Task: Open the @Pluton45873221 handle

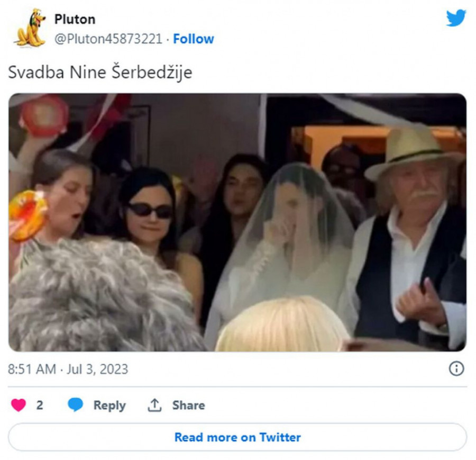Action: pos(108,39)
